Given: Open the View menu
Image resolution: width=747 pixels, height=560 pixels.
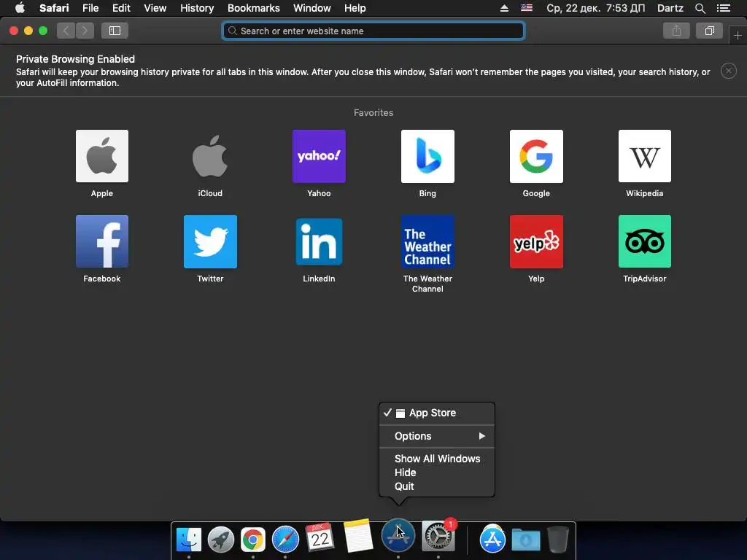Looking at the screenshot, I should (155, 8).
